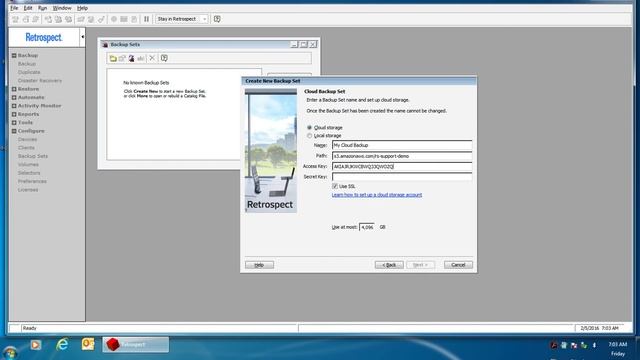Open the Help menu
Image resolution: width=640 pixels, height=360 pixels.
82,8
